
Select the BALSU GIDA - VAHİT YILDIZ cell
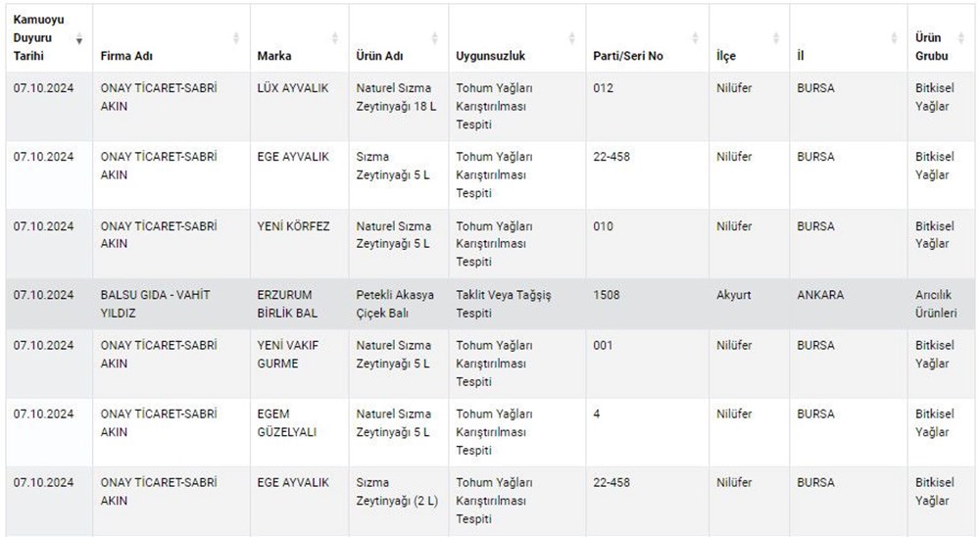pos(155,304)
